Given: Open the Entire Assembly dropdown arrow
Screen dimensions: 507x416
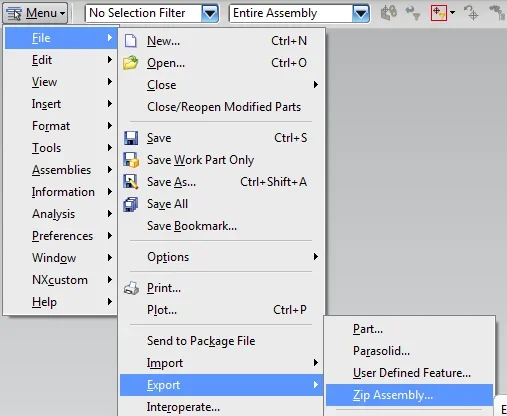Looking at the screenshot, I should (x=361, y=13).
